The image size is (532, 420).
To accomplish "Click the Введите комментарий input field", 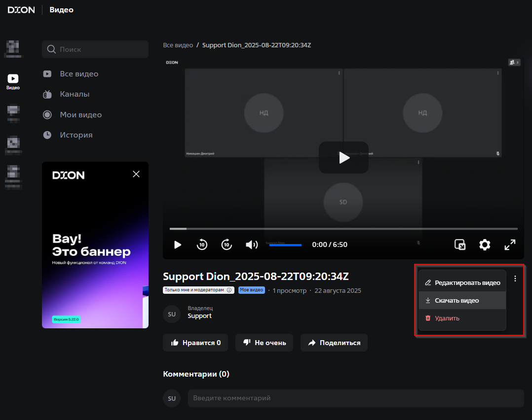I will [x=355, y=398].
